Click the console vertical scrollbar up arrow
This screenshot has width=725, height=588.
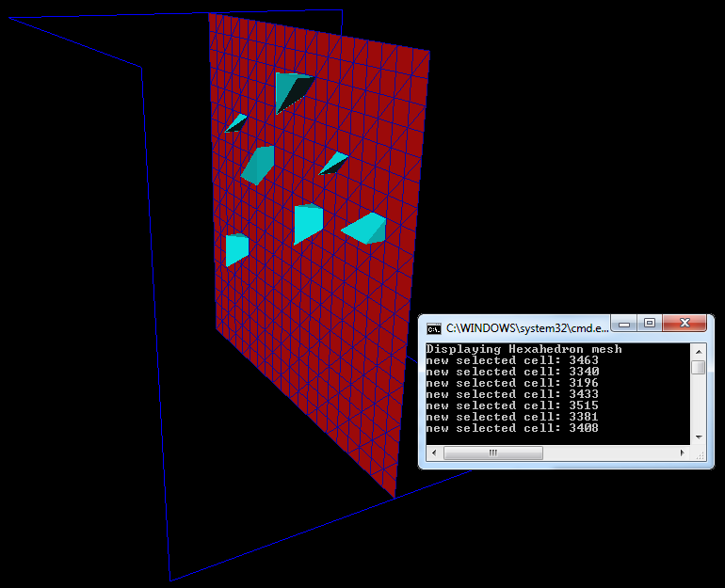click(x=698, y=349)
